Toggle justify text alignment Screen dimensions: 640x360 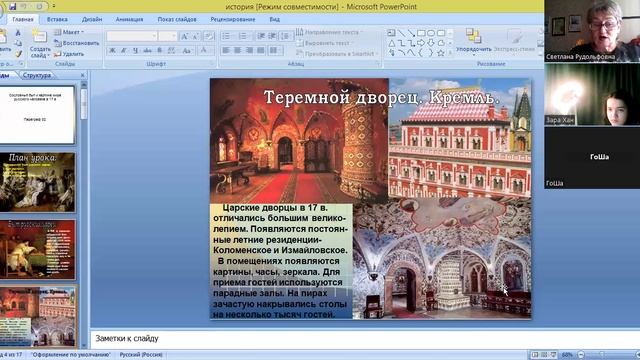tap(260, 50)
